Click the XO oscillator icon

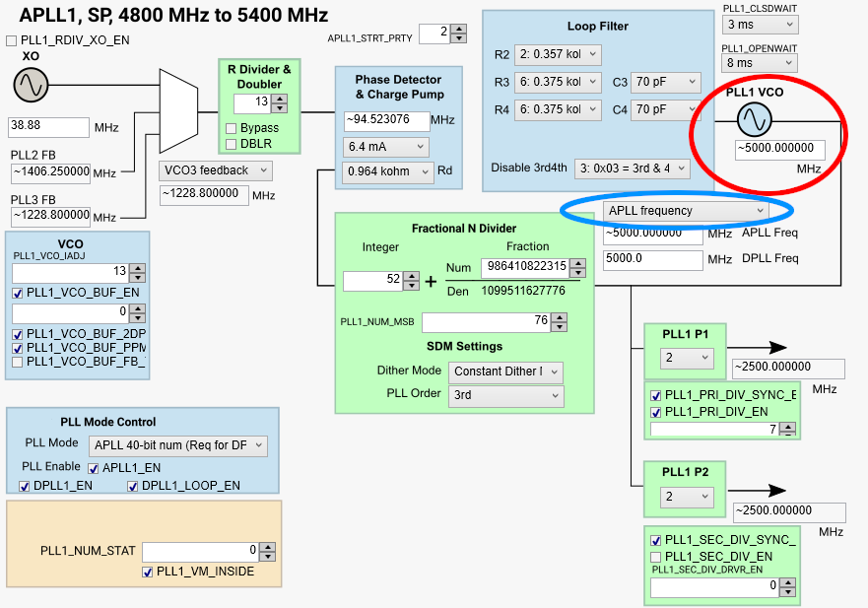31,87
